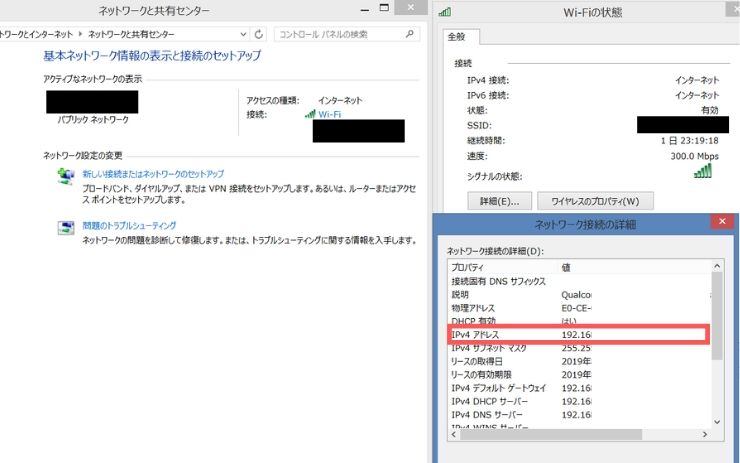Open 新しい接続またはネットワークのセットアップ link
This screenshot has height=463, width=740.
[x=153, y=174]
